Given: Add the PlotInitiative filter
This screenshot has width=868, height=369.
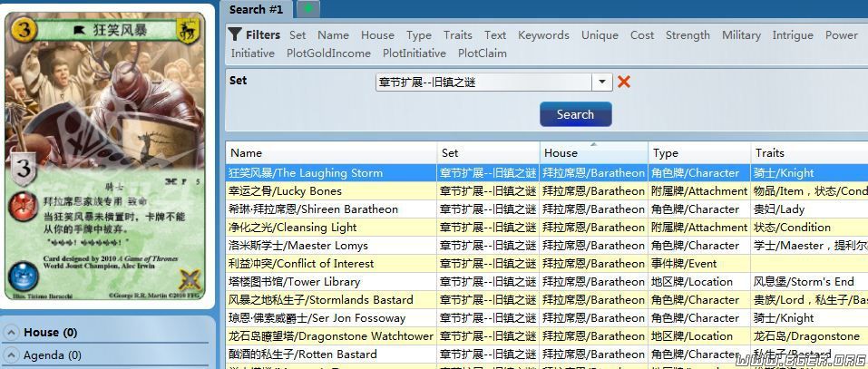Looking at the screenshot, I should [414, 53].
